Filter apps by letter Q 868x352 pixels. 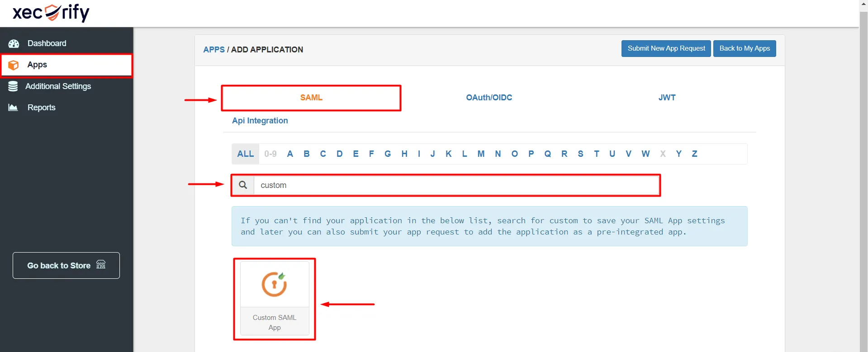[x=548, y=154]
